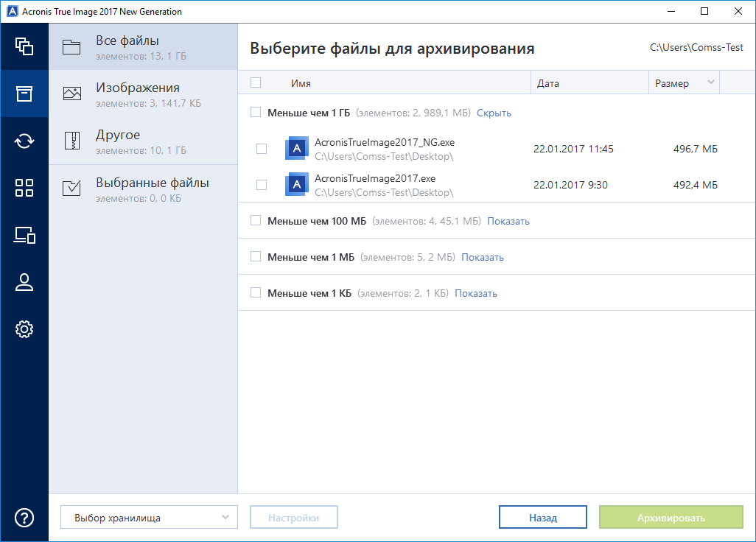Check the Меньше чем 100 МБ group

[256, 220]
